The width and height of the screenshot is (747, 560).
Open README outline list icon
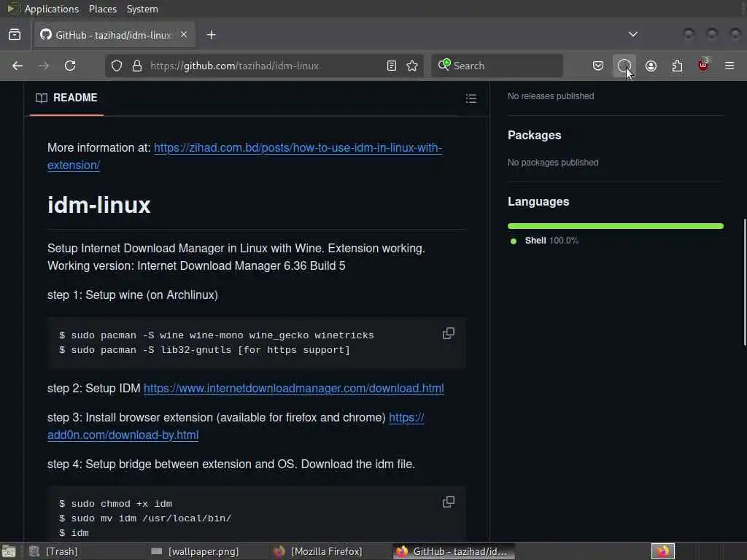click(x=471, y=98)
